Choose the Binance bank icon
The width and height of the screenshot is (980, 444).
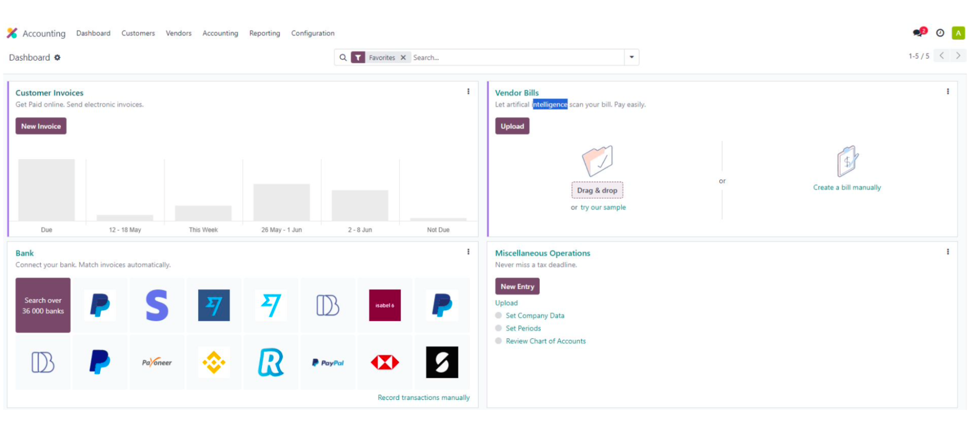click(214, 363)
